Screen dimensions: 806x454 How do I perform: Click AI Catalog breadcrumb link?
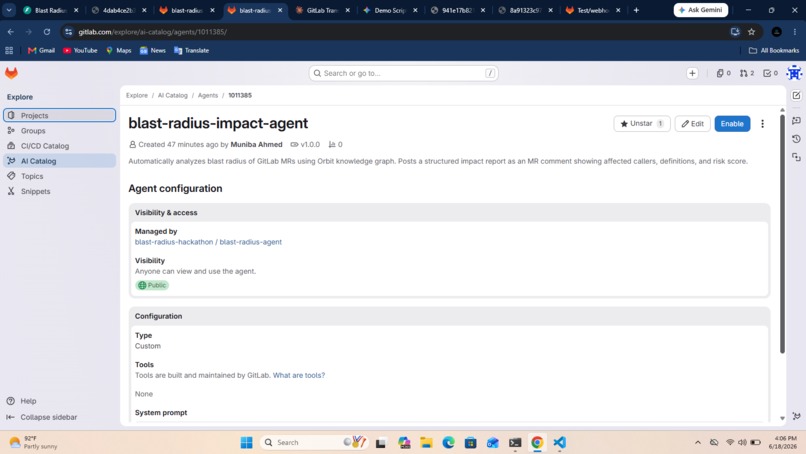tap(173, 95)
